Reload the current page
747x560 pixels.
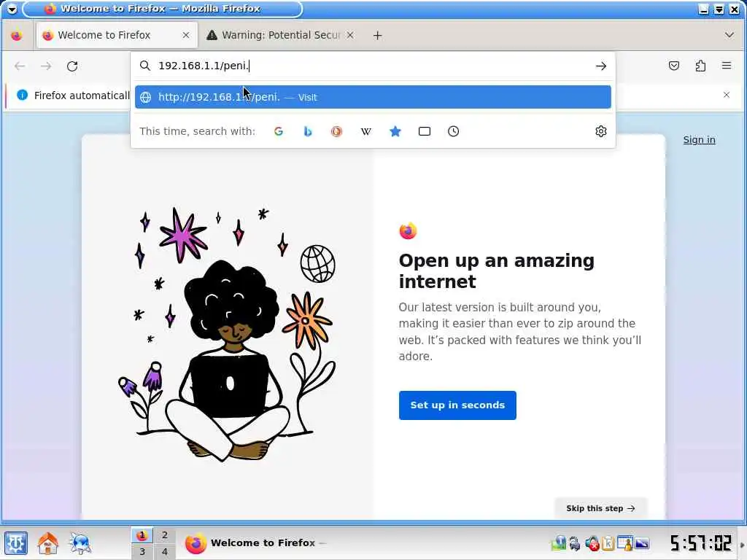point(72,66)
